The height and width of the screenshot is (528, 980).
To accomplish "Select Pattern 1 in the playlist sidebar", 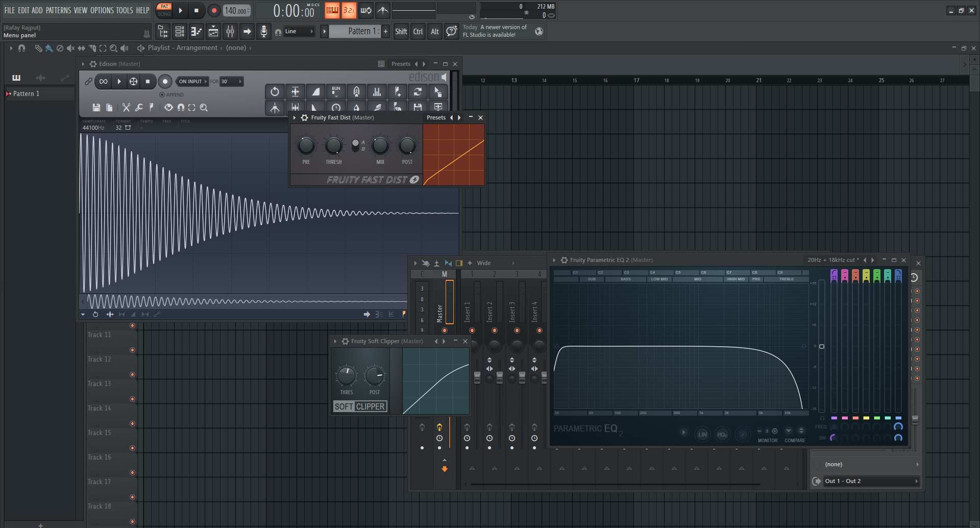I will [27, 94].
